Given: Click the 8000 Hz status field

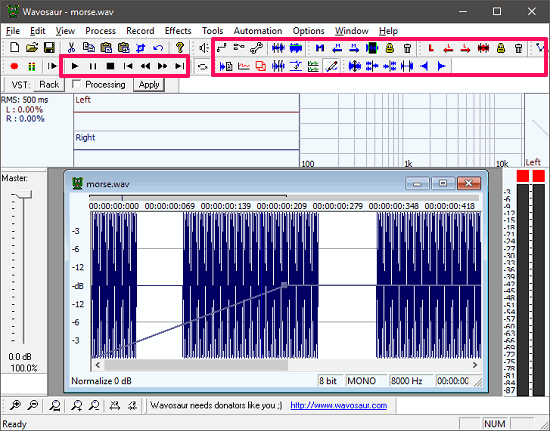Looking at the screenshot, I should tap(411, 381).
